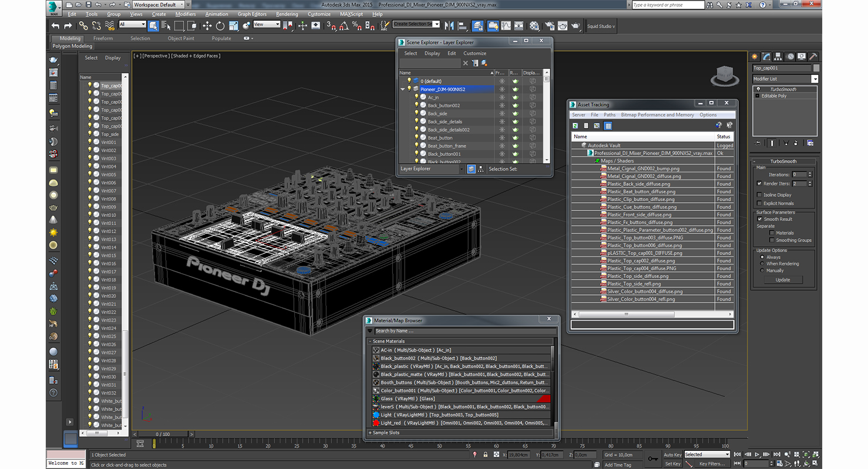Open the Rendering menu

(287, 14)
